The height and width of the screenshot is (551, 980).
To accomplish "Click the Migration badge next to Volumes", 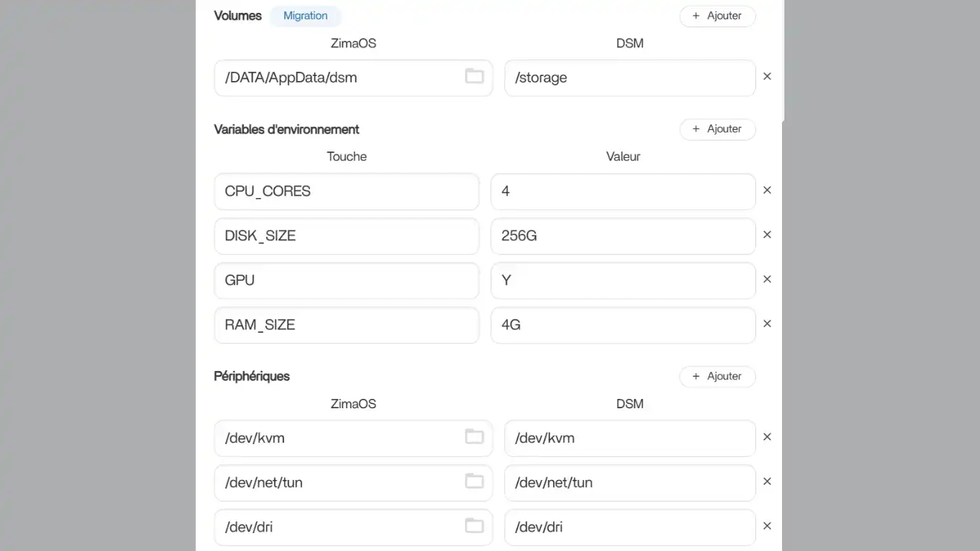I will click(306, 16).
